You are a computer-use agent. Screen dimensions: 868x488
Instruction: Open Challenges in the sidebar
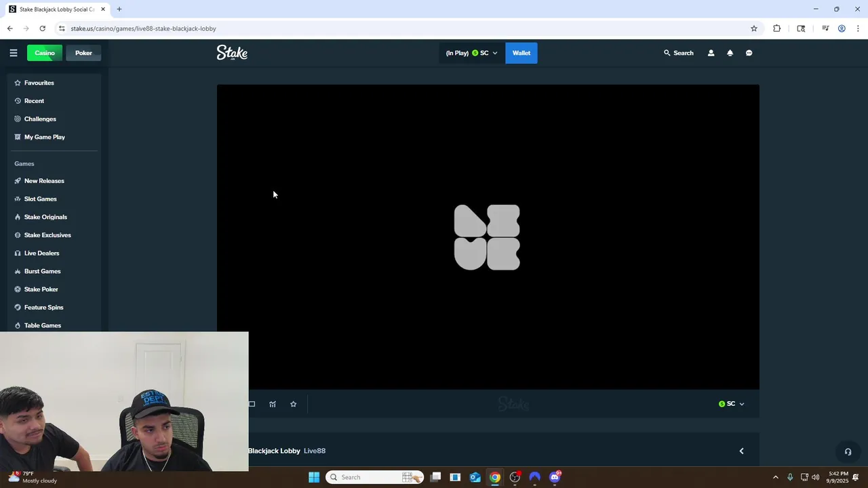(x=54, y=119)
